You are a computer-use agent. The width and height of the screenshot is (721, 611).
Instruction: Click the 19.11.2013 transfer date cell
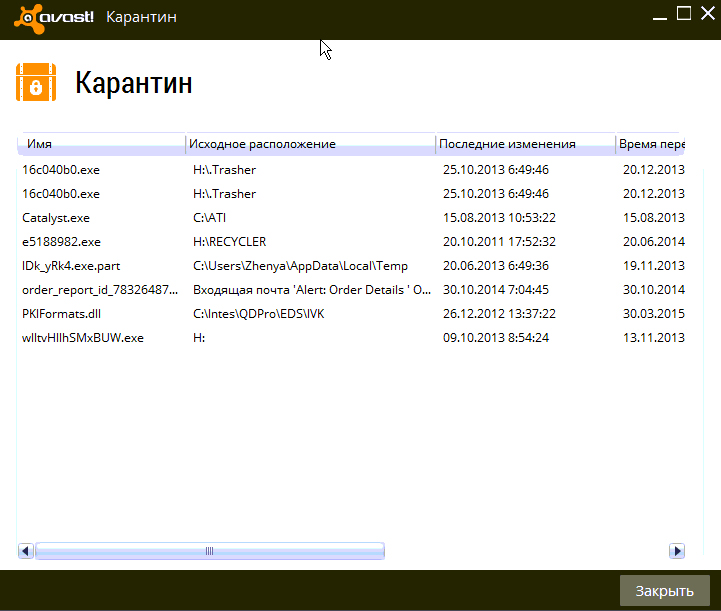(653, 266)
